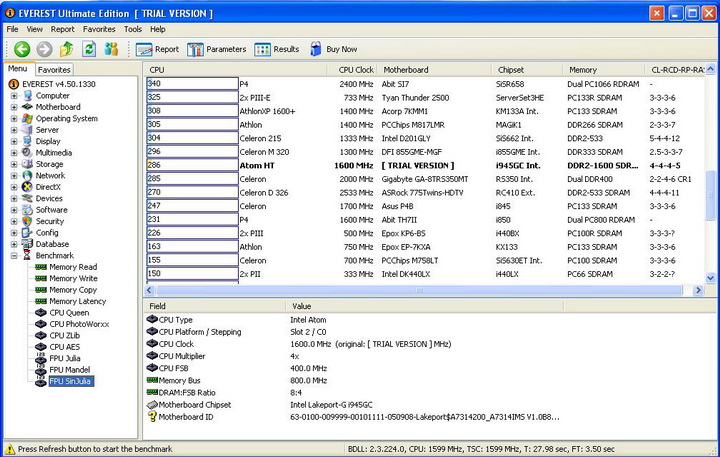The height and width of the screenshot is (457, 720).
Task: Collapse the Benchmark tree node
Action: [x=14, y=256]
